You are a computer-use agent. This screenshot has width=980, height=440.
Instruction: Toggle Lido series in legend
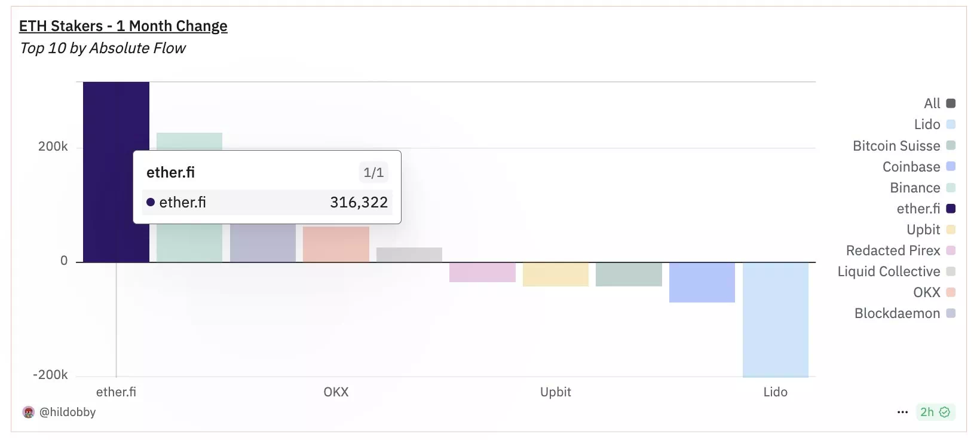pos(927,124)
